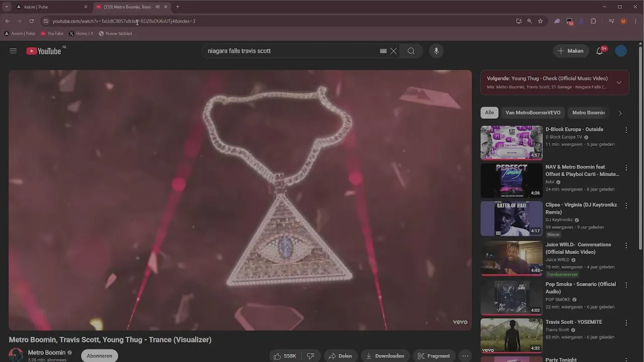The image size is (644, 362).
Task: Click the Downloaden button
Action: 385,356
